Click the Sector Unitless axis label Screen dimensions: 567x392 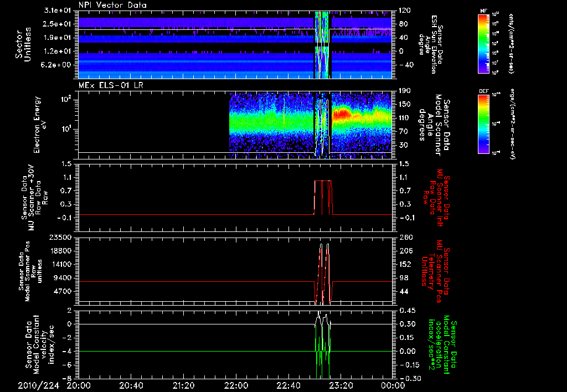pos(23,45)
